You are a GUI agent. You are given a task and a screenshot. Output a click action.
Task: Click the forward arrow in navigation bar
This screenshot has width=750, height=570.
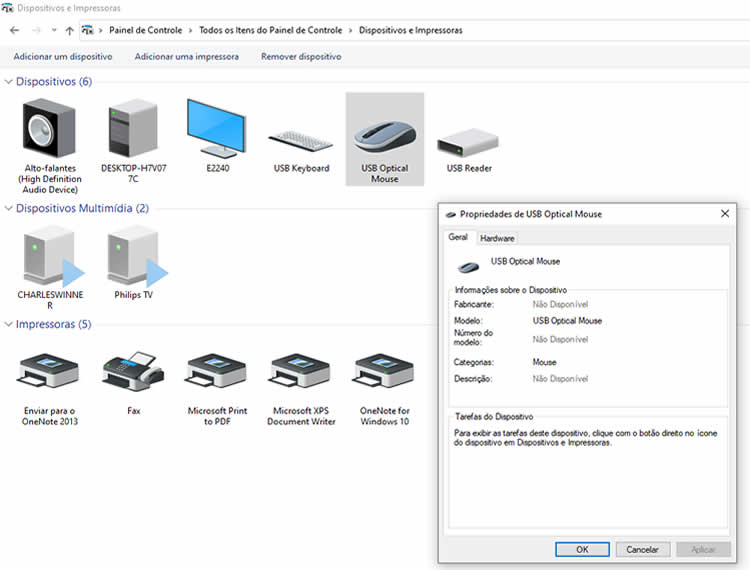36,30
